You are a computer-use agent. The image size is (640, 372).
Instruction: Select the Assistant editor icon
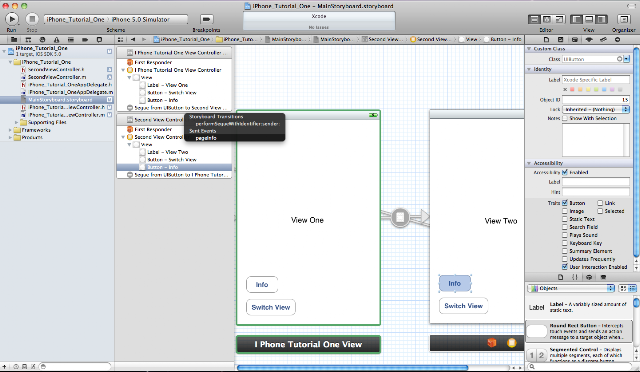[547, 19]
